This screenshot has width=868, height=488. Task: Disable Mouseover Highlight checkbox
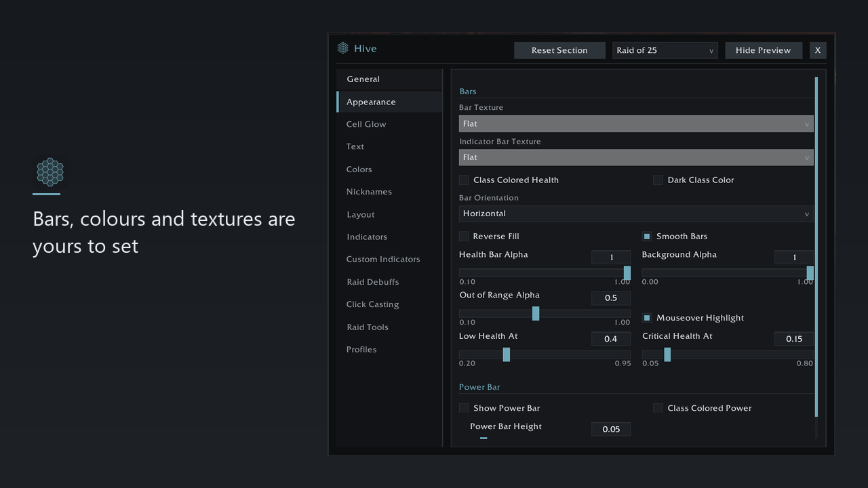coord(647,317)
